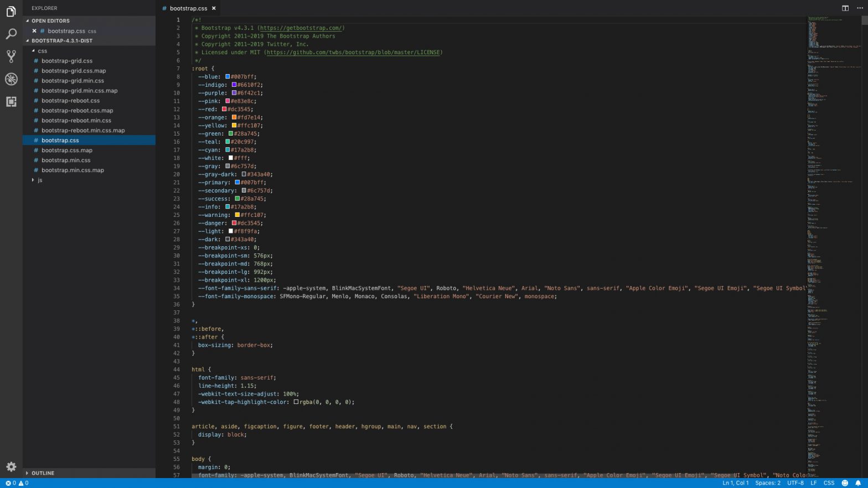Click the --orange color swatch #fd7e14
The image size is (868, 488).
(234, 117)
